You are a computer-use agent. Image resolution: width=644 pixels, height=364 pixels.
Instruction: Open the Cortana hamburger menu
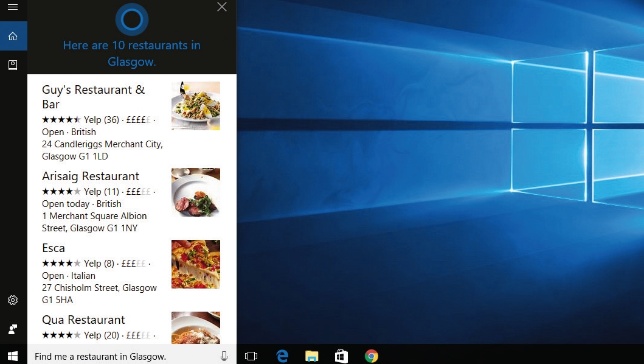tap(13, 7)
